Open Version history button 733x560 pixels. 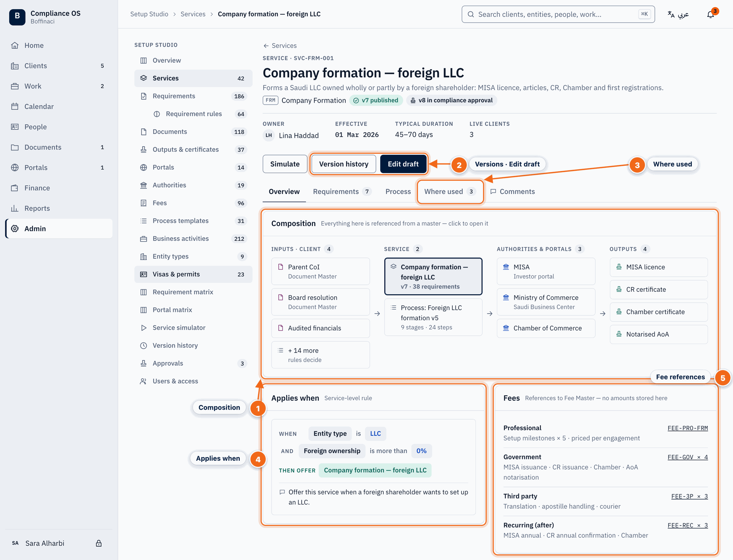(344, 164)
